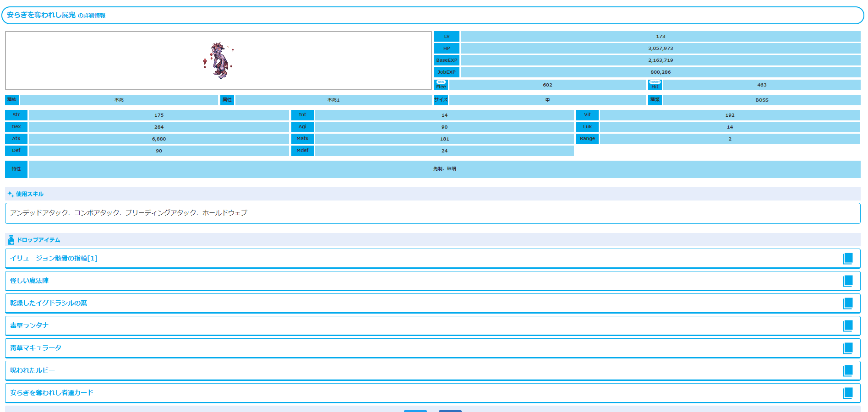The width and height of the screenshot is (868, 412).
Task: Click the book icon beside 怪しい魔法陣
Action: (847, 281)
